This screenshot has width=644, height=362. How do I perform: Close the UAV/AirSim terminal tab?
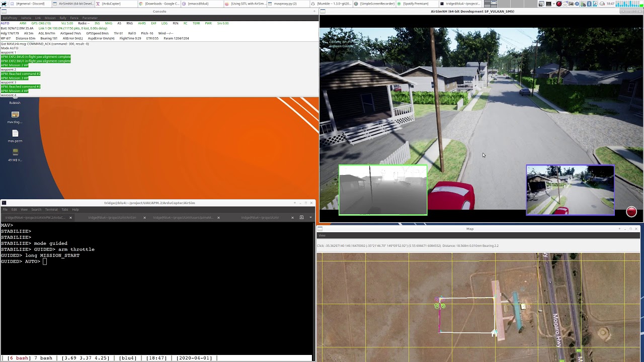click(x=144, y=218)
